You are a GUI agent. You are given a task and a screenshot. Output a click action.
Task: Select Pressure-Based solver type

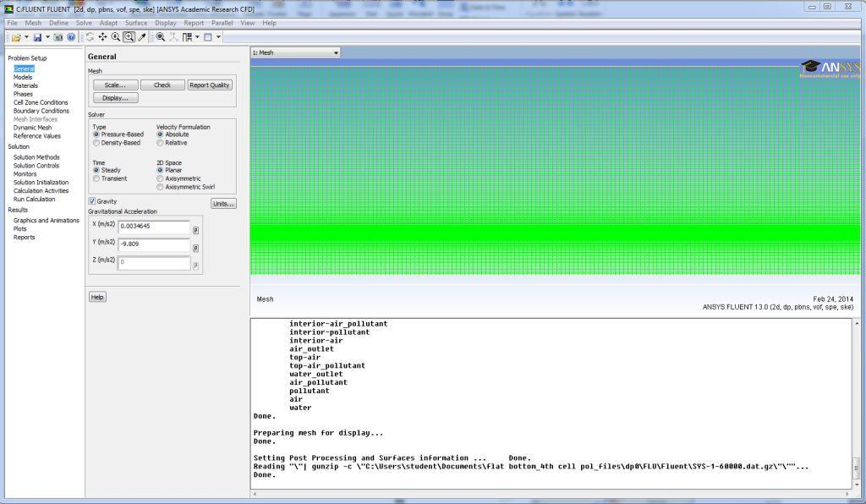point(96,134)
